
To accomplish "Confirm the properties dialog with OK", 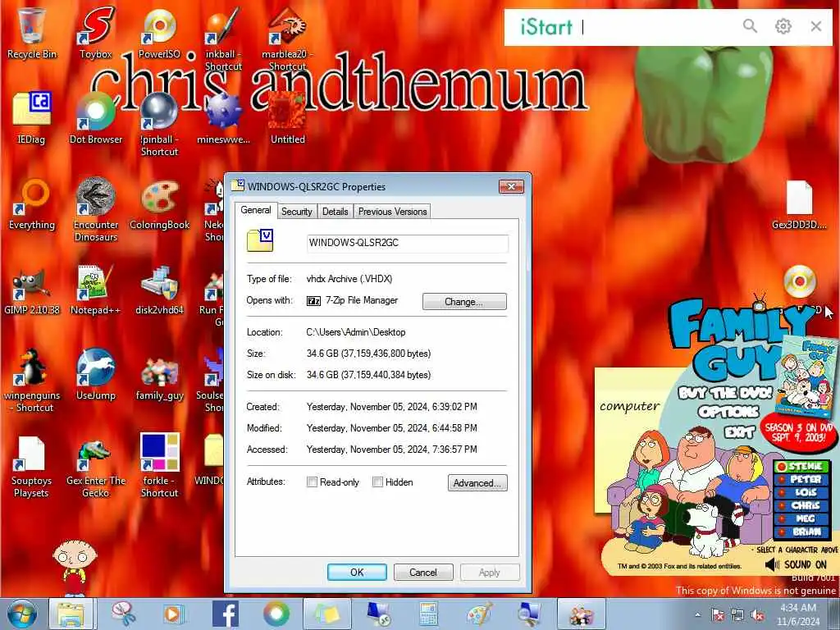I will (x=357, y=572).
